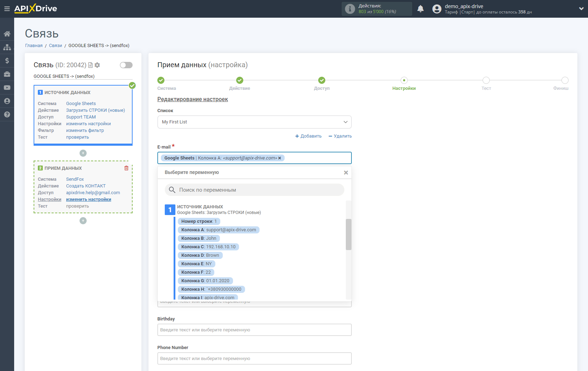This screenshot has width=588, height=371.
Task: Click Редактирование настроек heading link
Action: [x=193, y=99]
